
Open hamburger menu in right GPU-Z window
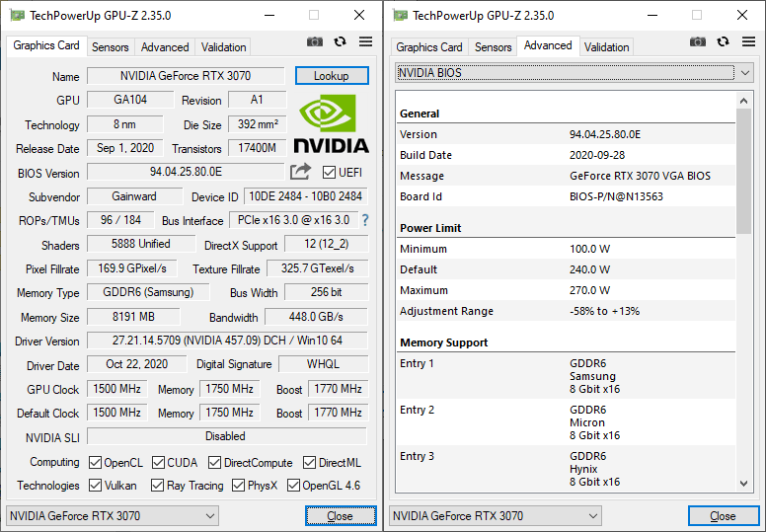(x=748, y=42)
